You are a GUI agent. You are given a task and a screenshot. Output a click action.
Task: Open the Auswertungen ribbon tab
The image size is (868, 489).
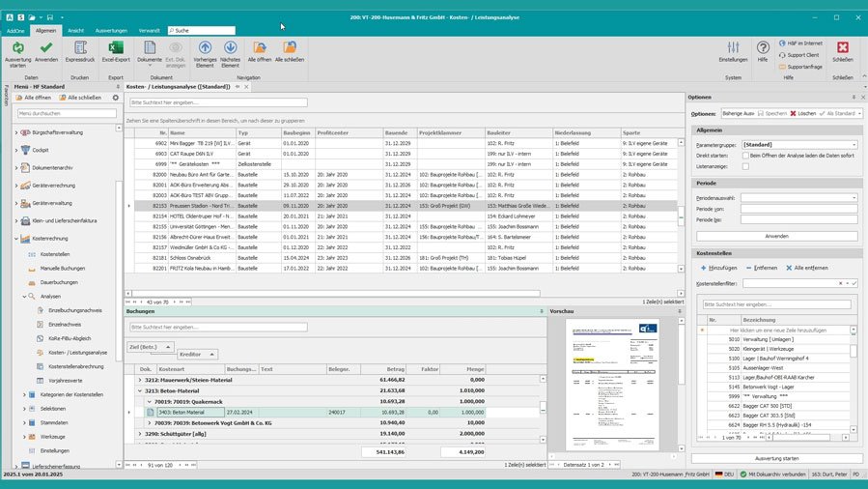[111, 30]
